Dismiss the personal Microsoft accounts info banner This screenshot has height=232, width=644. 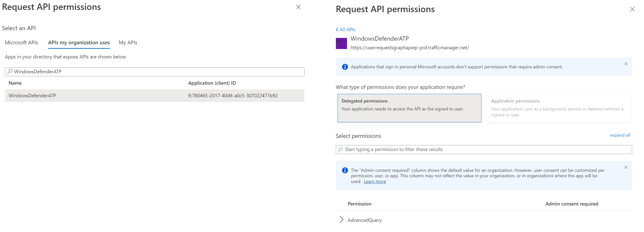tap(625, 64)
